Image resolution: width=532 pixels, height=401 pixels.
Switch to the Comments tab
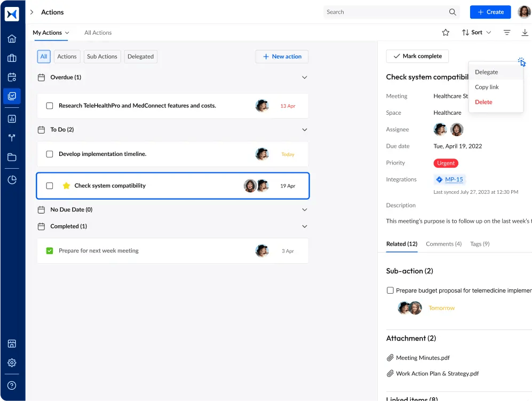click(443, 244)
